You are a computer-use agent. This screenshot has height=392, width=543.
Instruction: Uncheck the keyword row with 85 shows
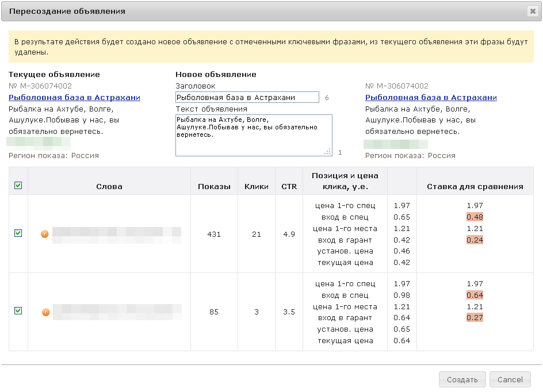[18, 311]
